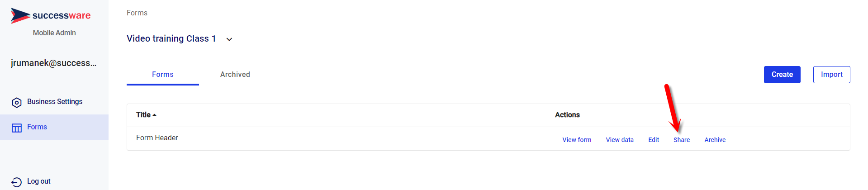Click the Log out arrow icon
868x190 pixels.
[x=17, y=182]
